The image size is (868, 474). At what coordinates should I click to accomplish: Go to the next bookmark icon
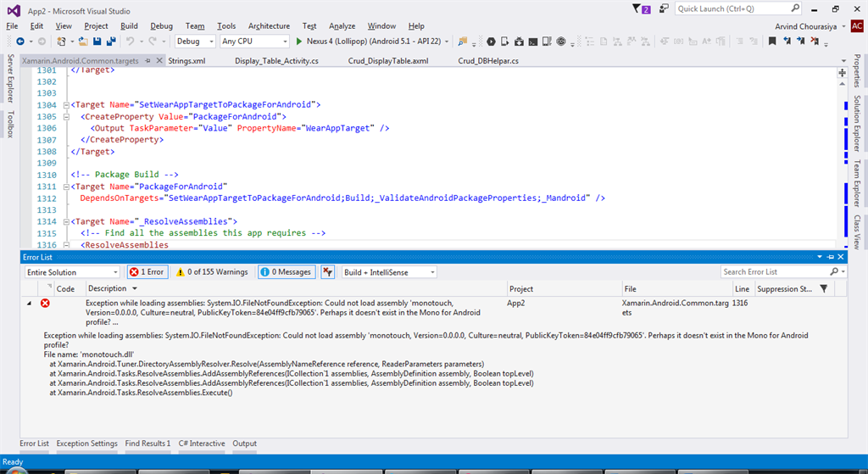coord(800,41)
